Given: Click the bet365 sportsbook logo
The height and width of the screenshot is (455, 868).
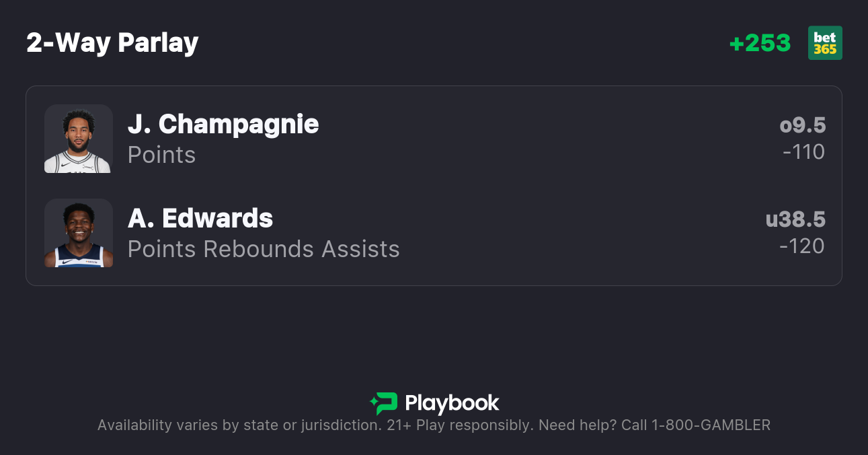Looking at the screenshot, I should [x=825, y=43].
